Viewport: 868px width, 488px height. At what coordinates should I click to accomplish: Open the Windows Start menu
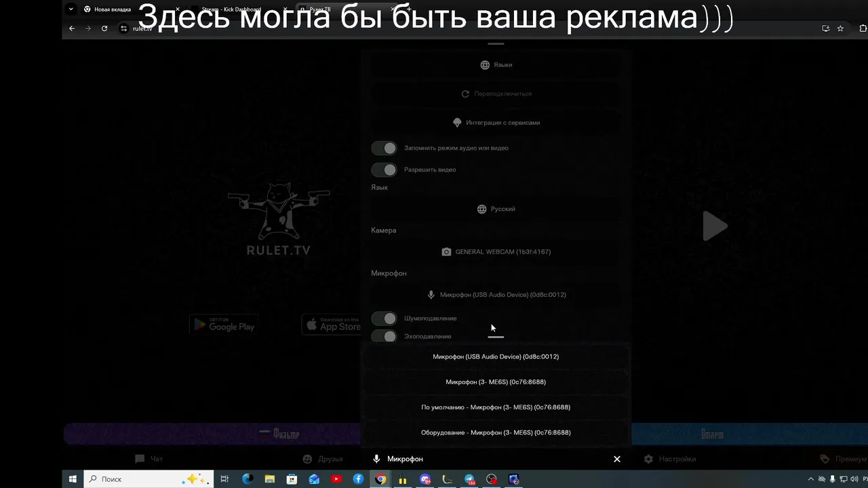click(73, 479)
